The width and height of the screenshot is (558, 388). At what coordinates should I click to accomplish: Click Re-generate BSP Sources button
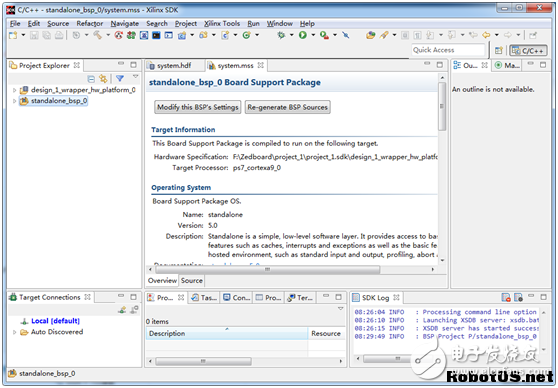(288, 107)
